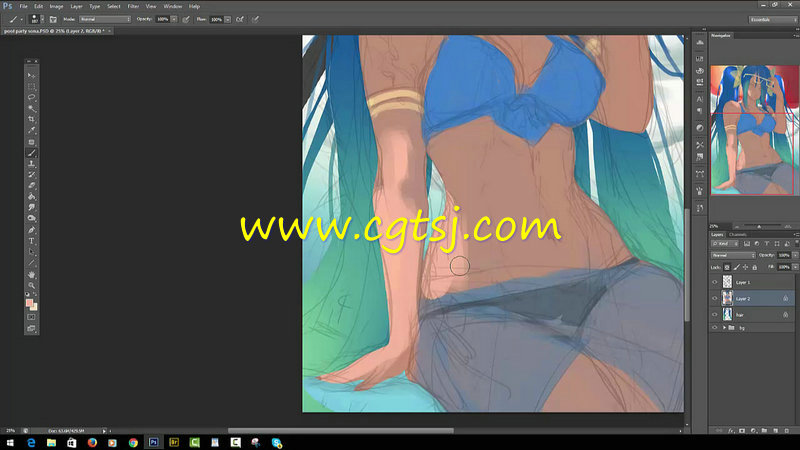This screenshot has width=800, height=450.
Task: Select the Eyedropper tool
Action: click(31, 130)
